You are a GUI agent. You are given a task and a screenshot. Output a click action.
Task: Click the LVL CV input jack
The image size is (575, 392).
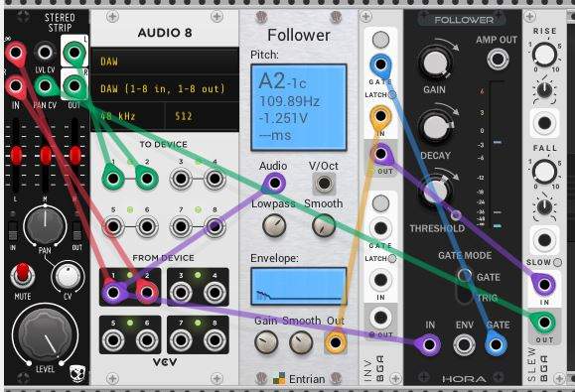[x=45, y=53]
